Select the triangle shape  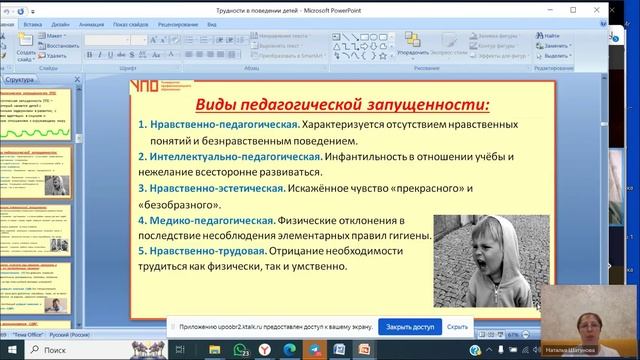pyautogui.click(x=336, y=47)
